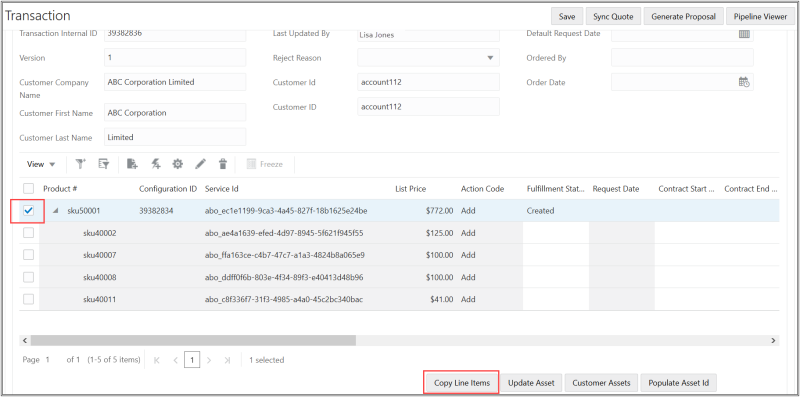Click the Save button
Viewport: 800px width, 397px height.
pyautogui.click(x=567, y=16)
